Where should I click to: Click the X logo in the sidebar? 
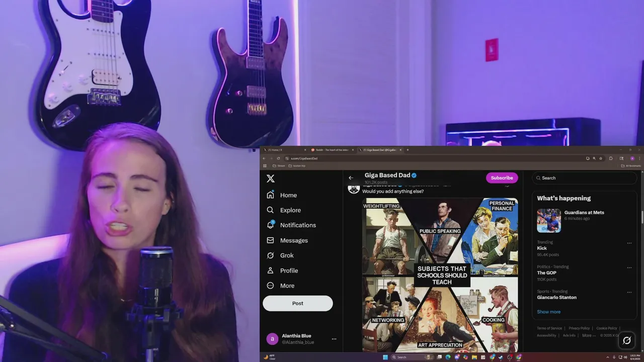[270, 178]
